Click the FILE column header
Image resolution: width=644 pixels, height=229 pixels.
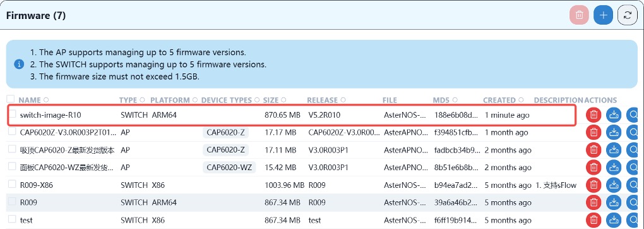pos(390,100)
